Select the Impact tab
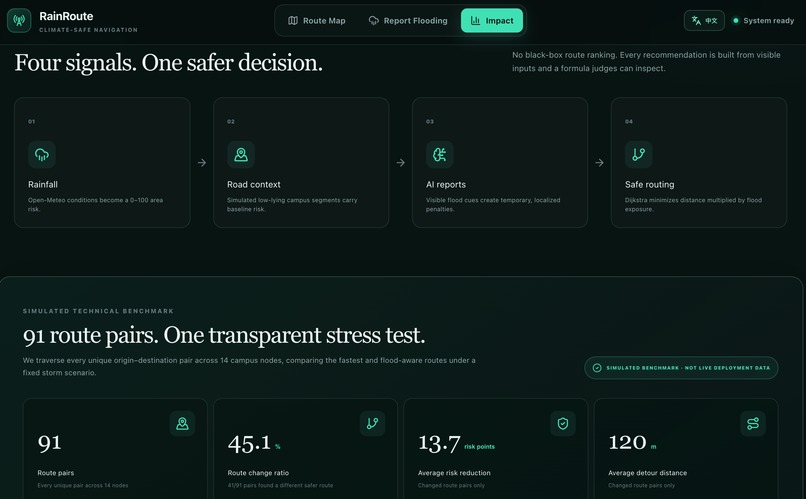 (x=492, y=21)
